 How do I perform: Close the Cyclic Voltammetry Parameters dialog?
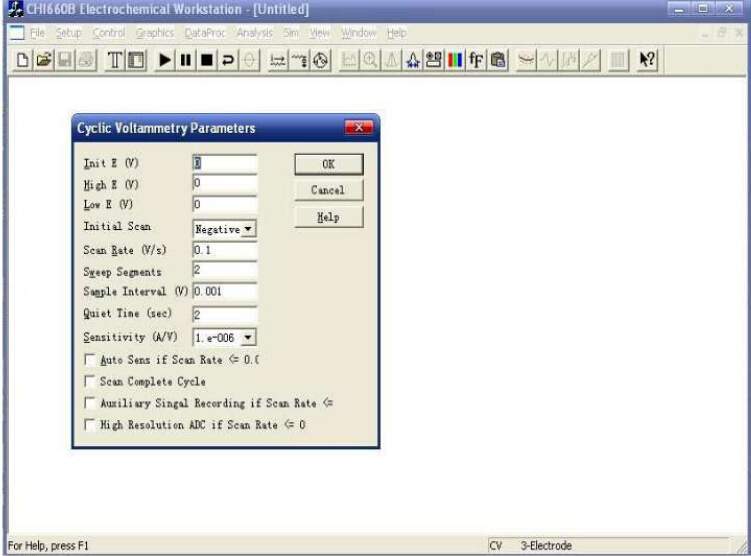coord(358,127)
